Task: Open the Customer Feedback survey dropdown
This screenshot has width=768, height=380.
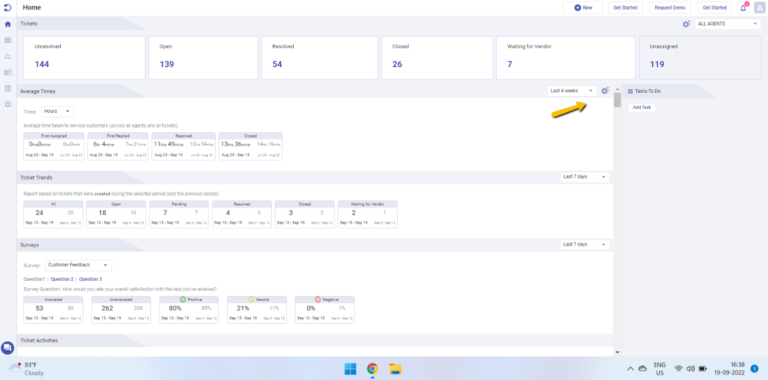Action: click(78, 265)
